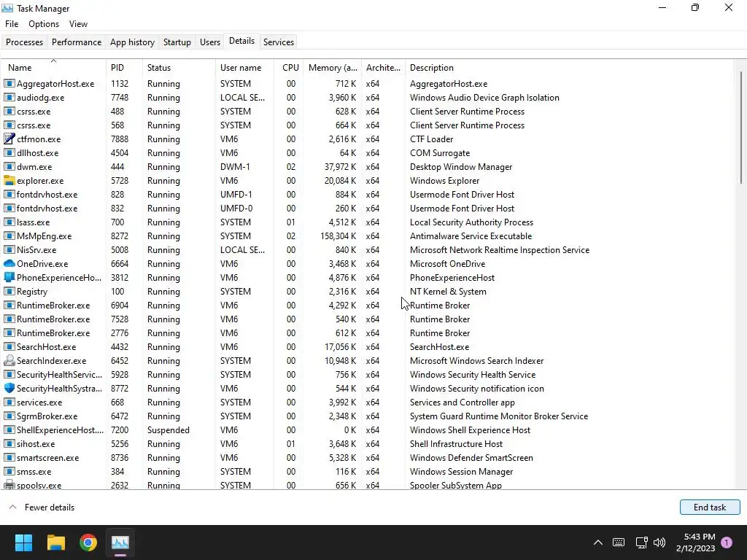This screenshot has height=560, width=747.
Task: Click the ctfmon.exe pen icon
Action: click(x=9, y=139)
